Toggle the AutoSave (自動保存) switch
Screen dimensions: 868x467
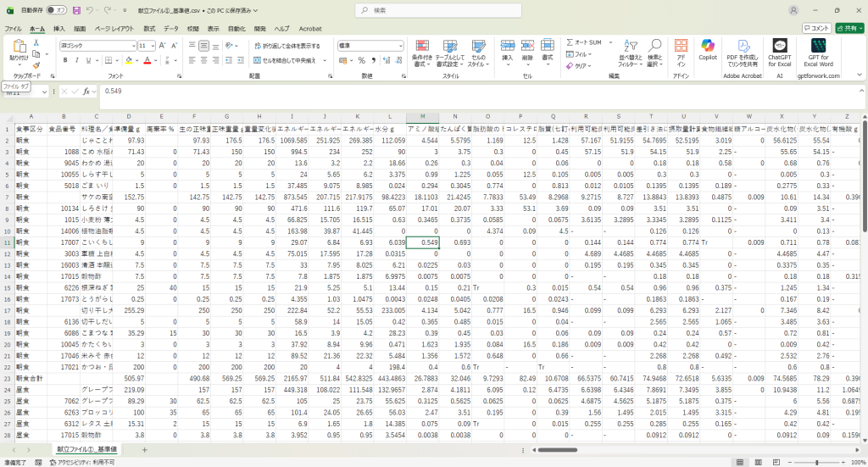(x=58, y=10)
